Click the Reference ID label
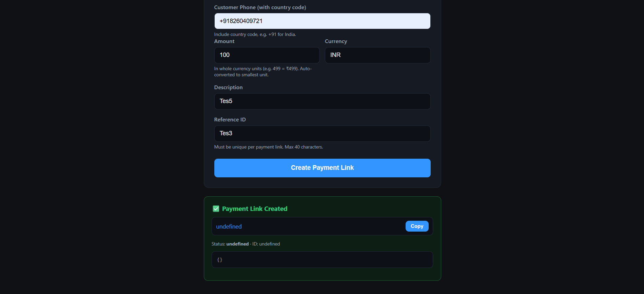This screenshot has height=294, width=644. tap(230, 120)
